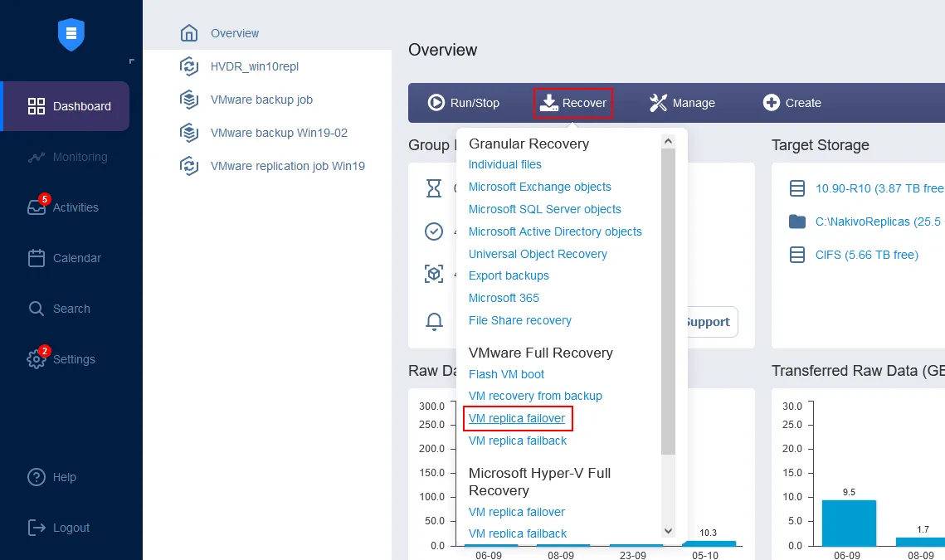Image resolution: width=945 pixels, height=560 pixels.
Task: Select Microsoft 365 from Granular Recovery
Action: click(x=504, y=298)
